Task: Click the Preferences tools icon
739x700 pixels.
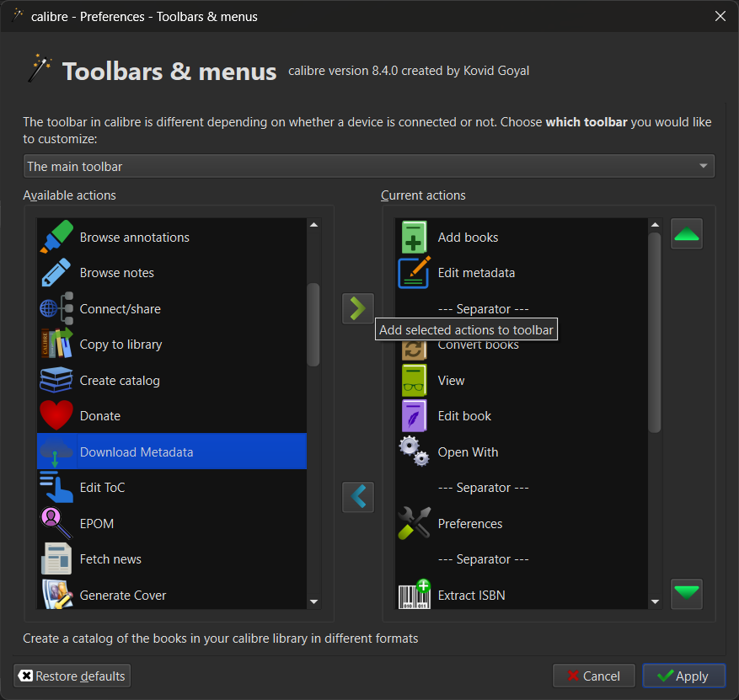Action: (415, 523)
